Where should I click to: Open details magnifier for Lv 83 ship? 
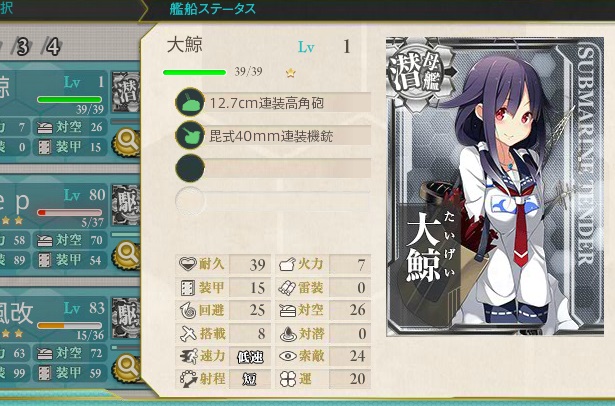coord(126,368)
